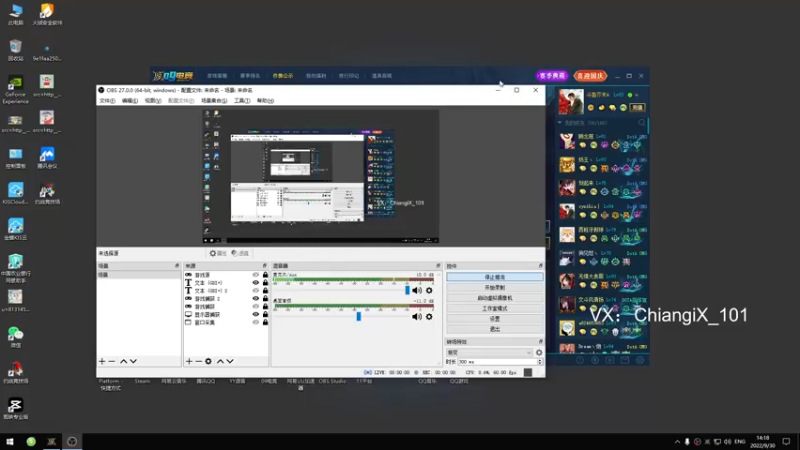This screenshot has height=450, width=800.
Task: Toggle the lock on 游戏捕获 2 source
Action: (265, 298)
